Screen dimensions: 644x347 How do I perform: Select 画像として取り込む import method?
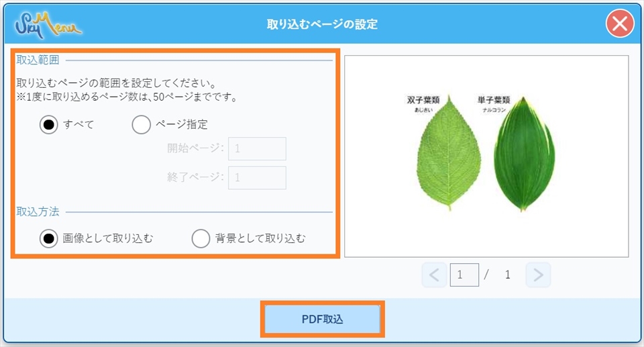point(49,238)
